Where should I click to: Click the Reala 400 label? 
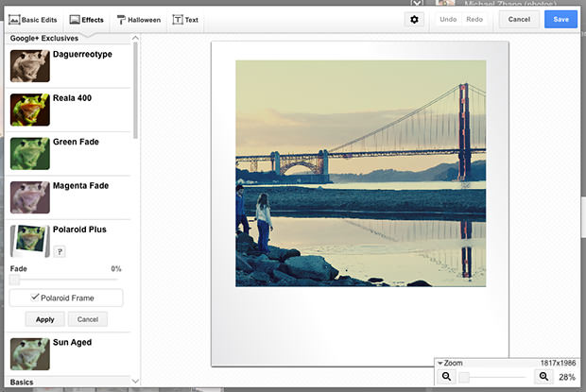coord(72,98)
